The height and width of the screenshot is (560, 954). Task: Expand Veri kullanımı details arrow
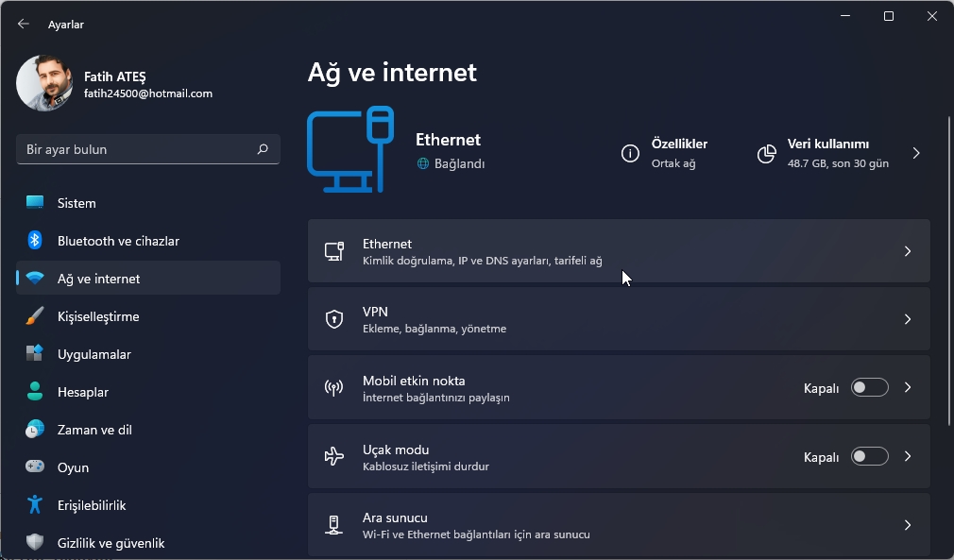(914, 153)
